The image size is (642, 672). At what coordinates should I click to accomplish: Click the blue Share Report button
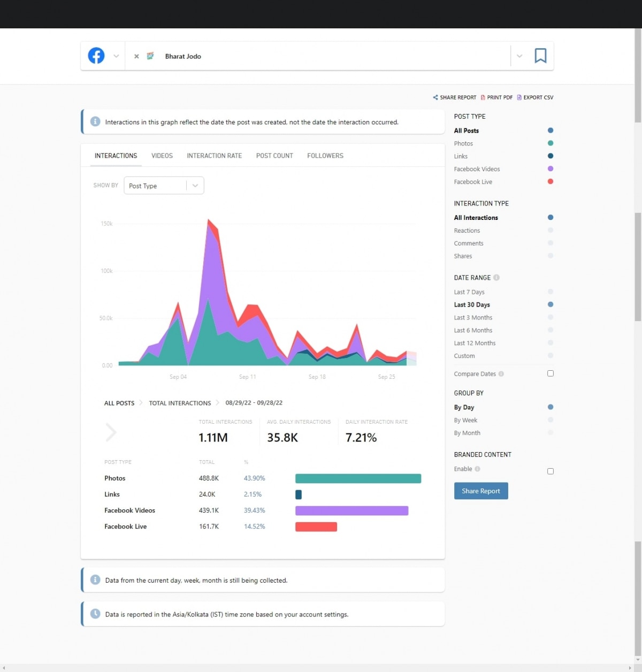(x=481, y=491)
